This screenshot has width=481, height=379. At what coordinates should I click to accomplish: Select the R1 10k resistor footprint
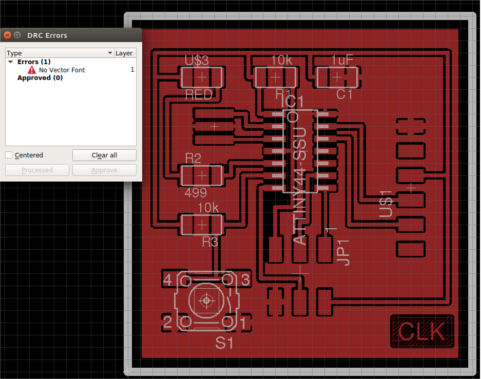click(275, 77)
